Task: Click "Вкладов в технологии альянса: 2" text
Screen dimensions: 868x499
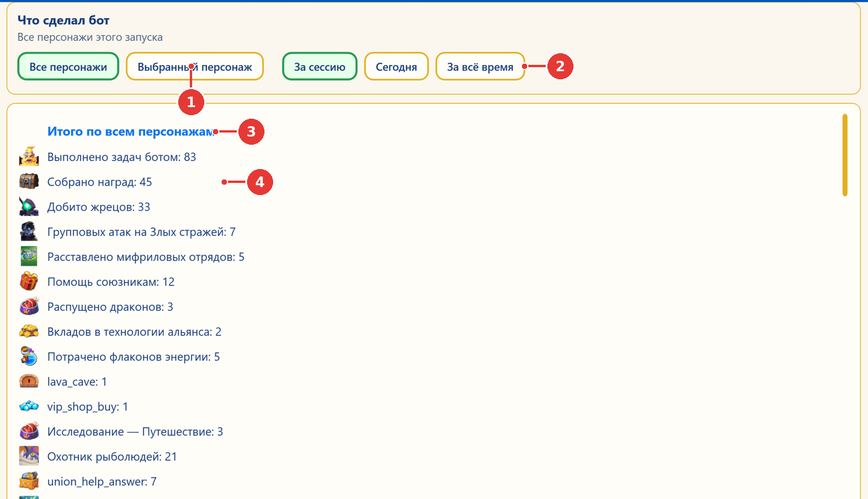Action: [134, 331]
